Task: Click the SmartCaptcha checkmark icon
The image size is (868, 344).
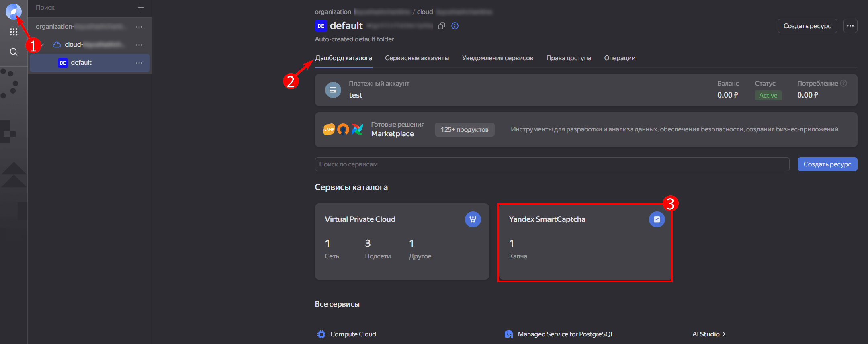Action: tap(657, 219)
